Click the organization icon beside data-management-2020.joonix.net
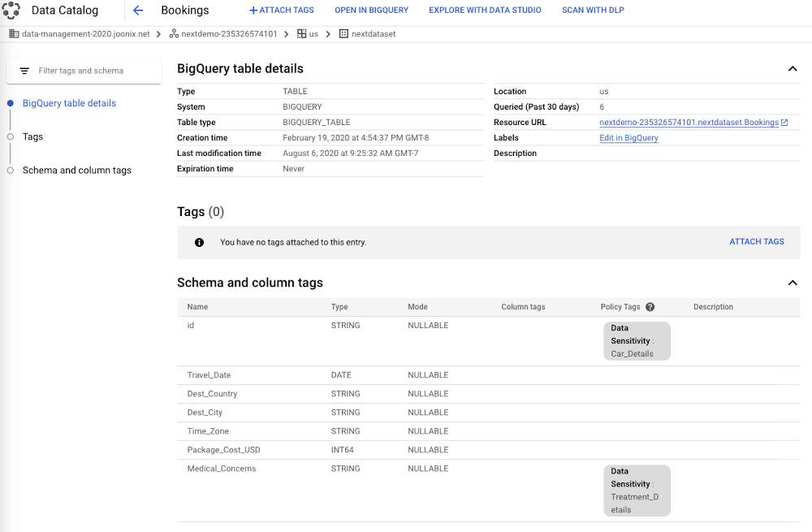Screen dimensions: 812x532 click(14, 33)
